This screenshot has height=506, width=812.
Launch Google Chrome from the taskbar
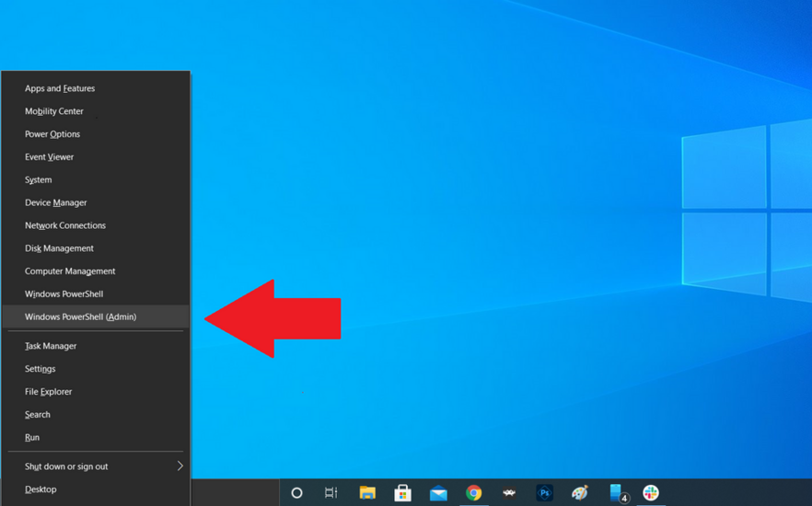click(x=473, y=493)
